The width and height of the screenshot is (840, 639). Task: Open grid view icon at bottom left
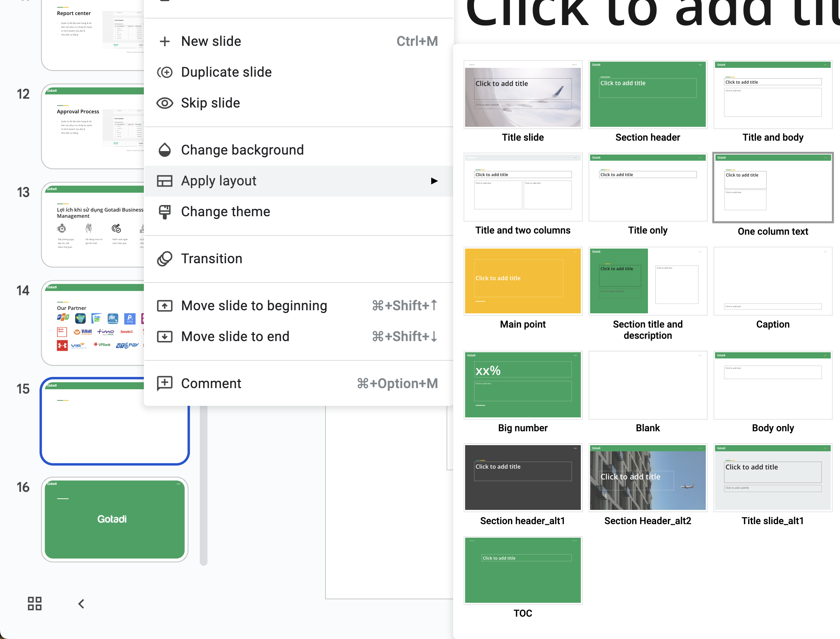click(35, 604)
